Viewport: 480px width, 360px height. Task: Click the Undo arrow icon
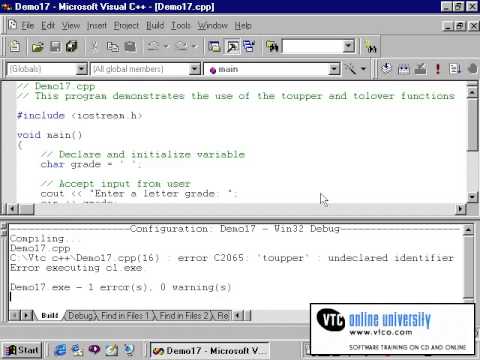[x=153, y=46]
